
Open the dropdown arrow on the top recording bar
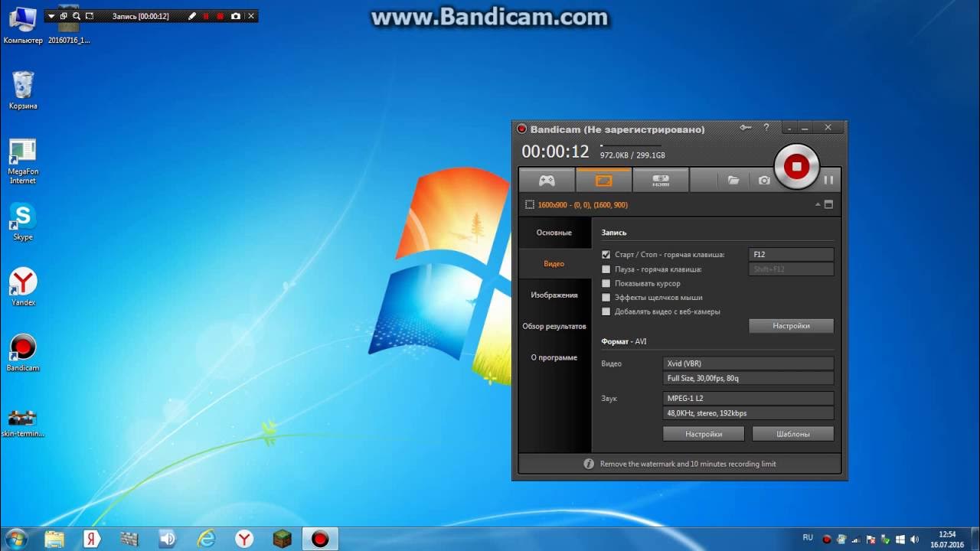click(x=51, y=16)
